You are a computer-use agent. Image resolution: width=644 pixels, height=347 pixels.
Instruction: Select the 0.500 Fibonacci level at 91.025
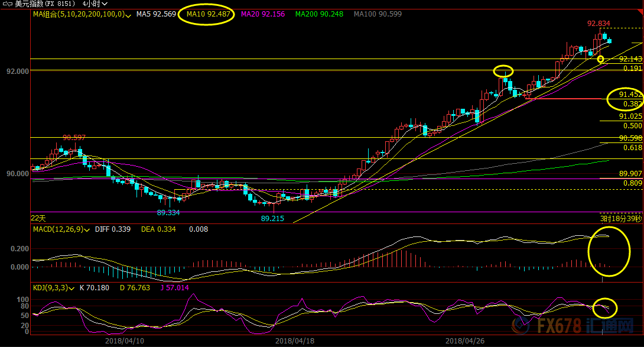tap(632, 126)
